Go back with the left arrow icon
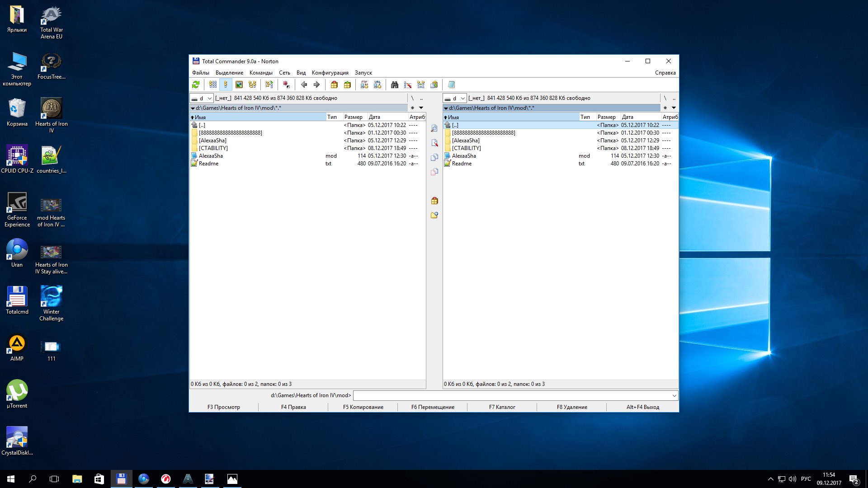The width and height of the screenshot is (868, 488). pos(304,84)
